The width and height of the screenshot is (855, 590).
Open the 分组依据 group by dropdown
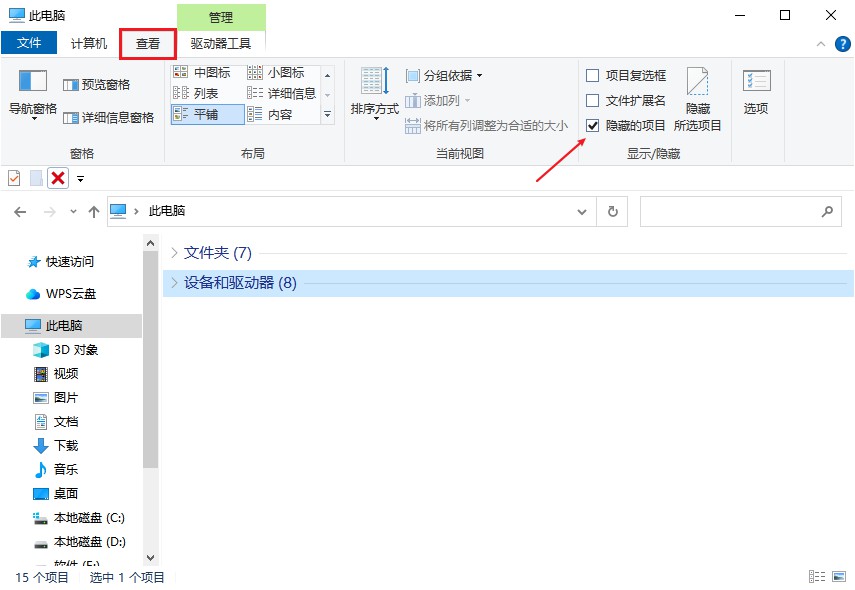click(x=444, y=76)
